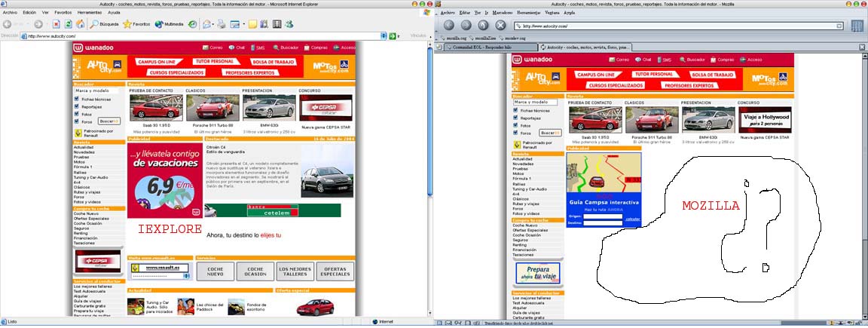Click Buscar button in IE page sidebar
This screenshot has width=868, height=328.
[109, 121]
